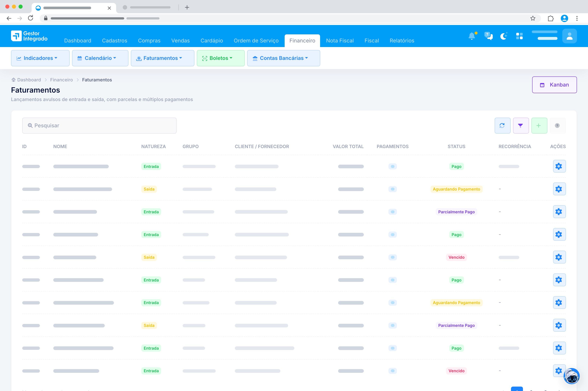
Task: Expand the Boletos dropdown
Action: coord(220,58)
